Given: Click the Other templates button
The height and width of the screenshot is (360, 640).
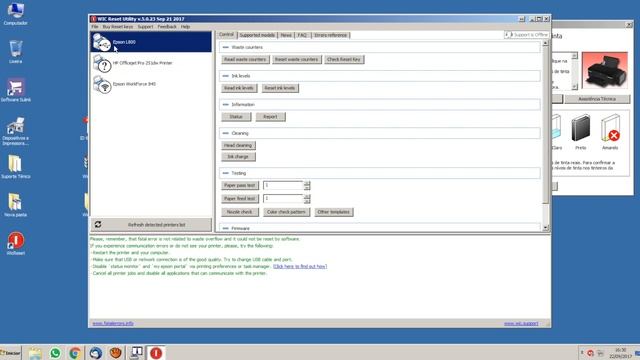Looking at the screenshot, I should click(333, 212).
